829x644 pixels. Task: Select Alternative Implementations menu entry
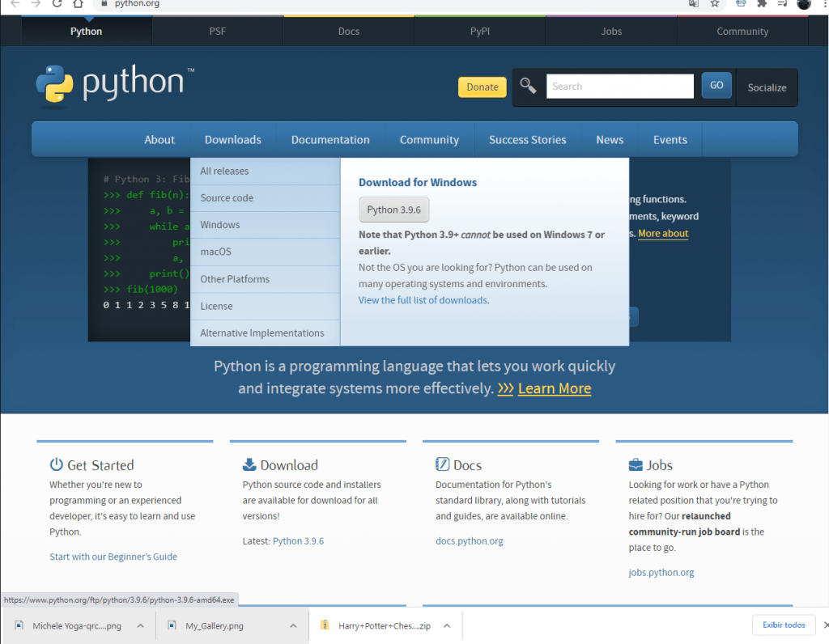pos(265,333)
